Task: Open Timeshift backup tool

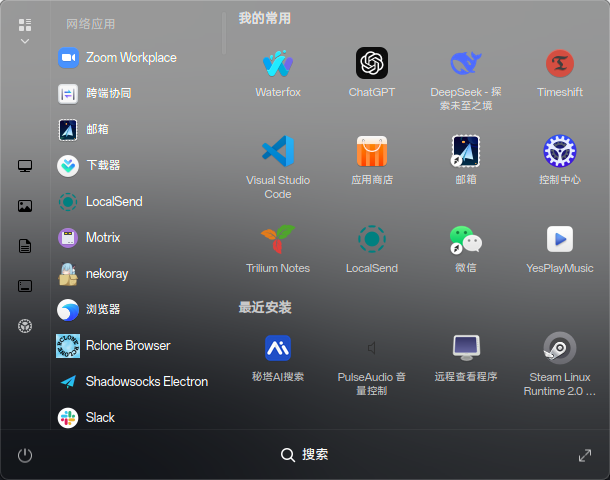Action: (x=559, y=73)
